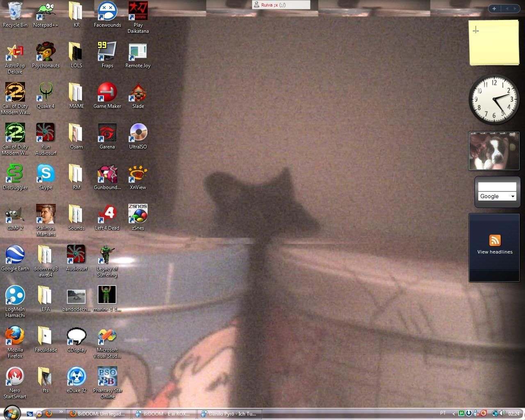
Task: Open the volume tray icon
Action: point(502,413)
